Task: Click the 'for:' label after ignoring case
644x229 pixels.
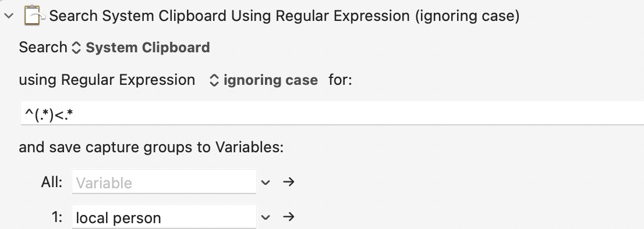Action: [x=341, y=80]
